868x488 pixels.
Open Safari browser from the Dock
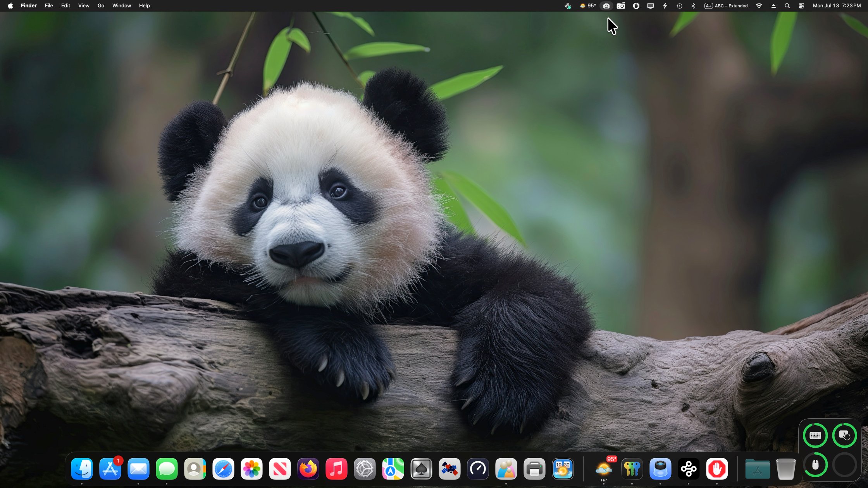(x=223, y=469)
